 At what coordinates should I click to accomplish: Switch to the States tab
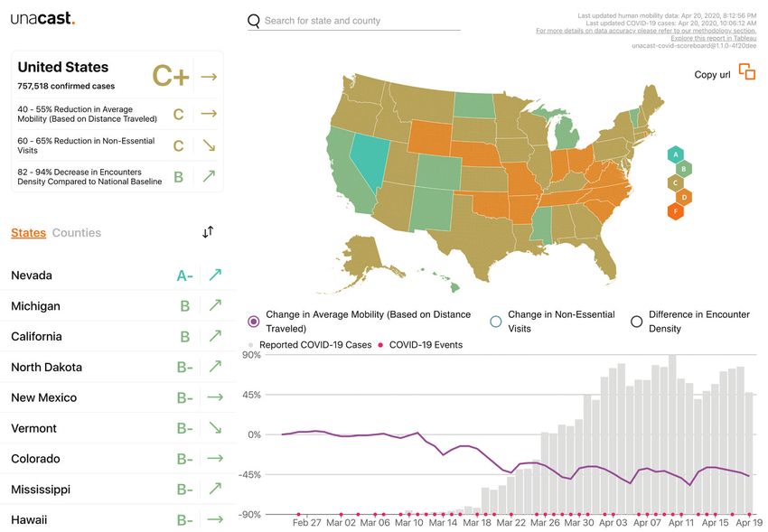[28, 233]
